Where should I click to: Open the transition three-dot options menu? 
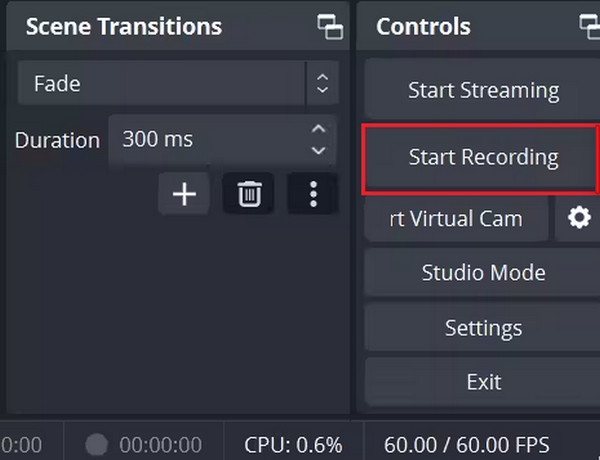point(312,193)
